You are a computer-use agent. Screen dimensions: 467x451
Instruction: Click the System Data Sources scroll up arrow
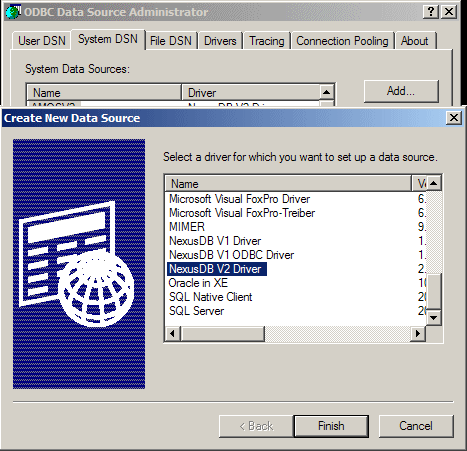(x=327, y=92)
